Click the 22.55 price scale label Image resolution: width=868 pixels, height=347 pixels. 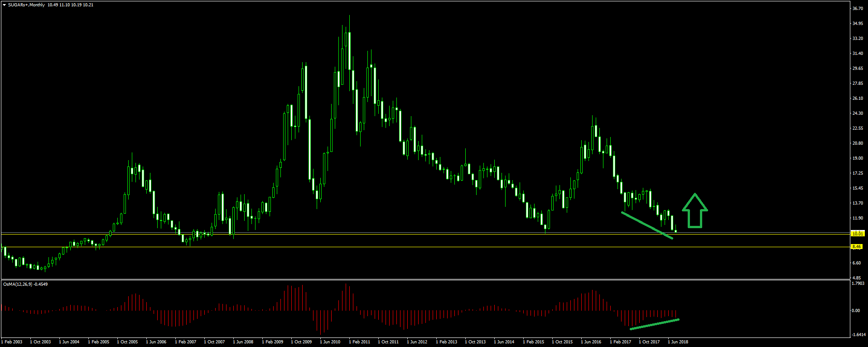858,128
